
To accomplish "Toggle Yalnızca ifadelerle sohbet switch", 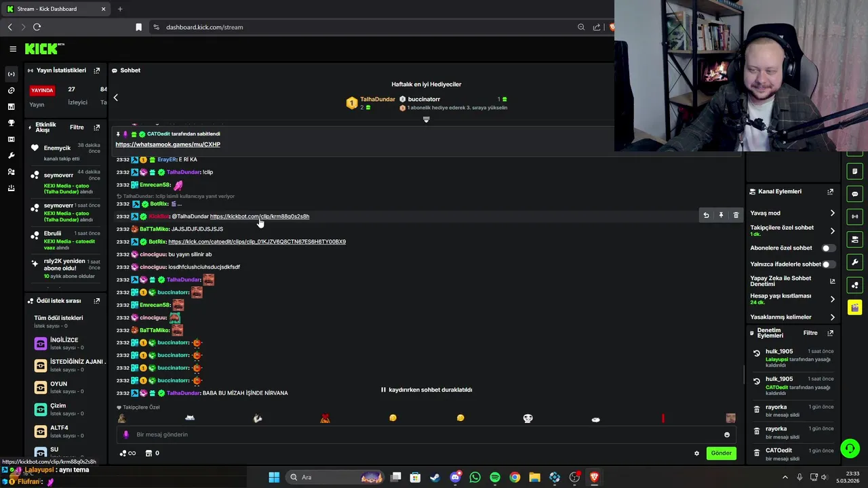I will [x=829, y=264].
